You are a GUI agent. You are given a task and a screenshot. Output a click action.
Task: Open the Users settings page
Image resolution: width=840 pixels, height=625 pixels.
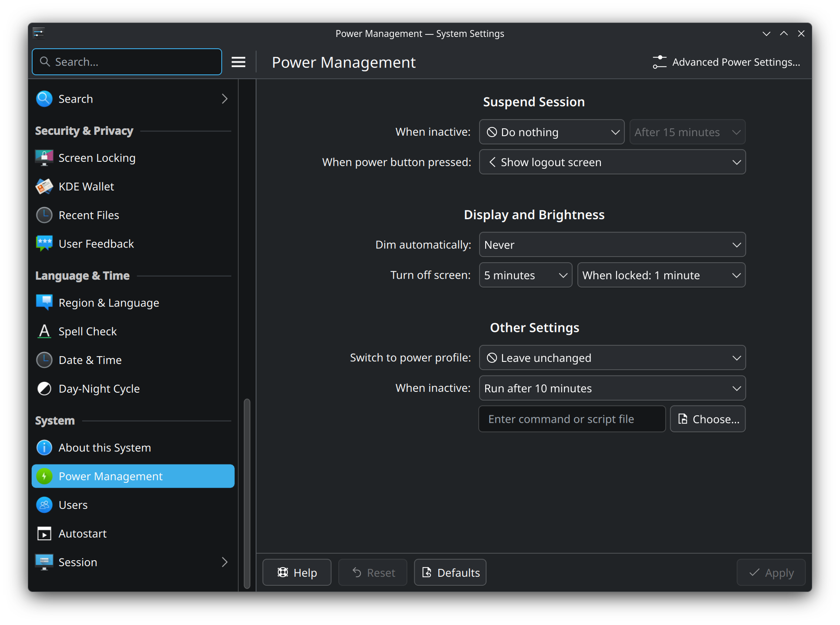73,505
